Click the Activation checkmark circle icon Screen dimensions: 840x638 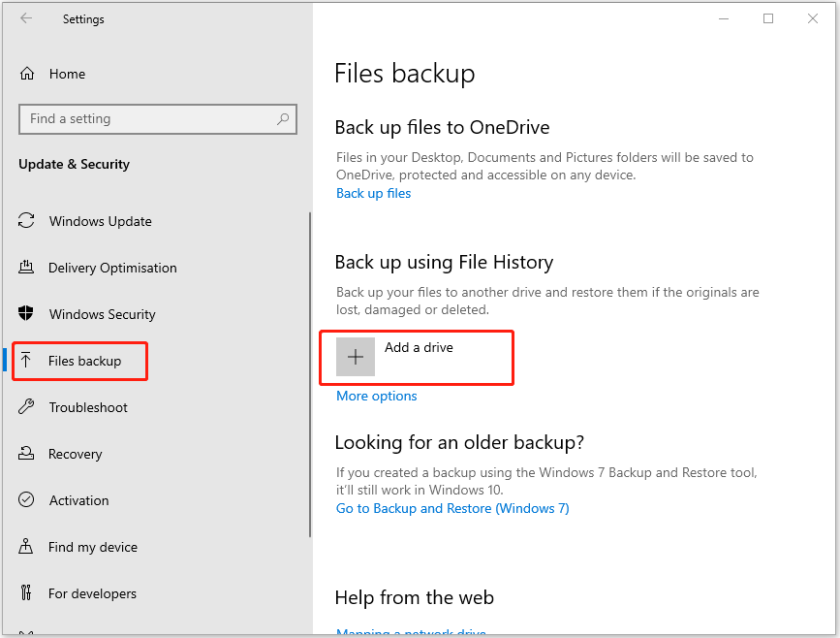pyautogui.click(x=26, y=499)
